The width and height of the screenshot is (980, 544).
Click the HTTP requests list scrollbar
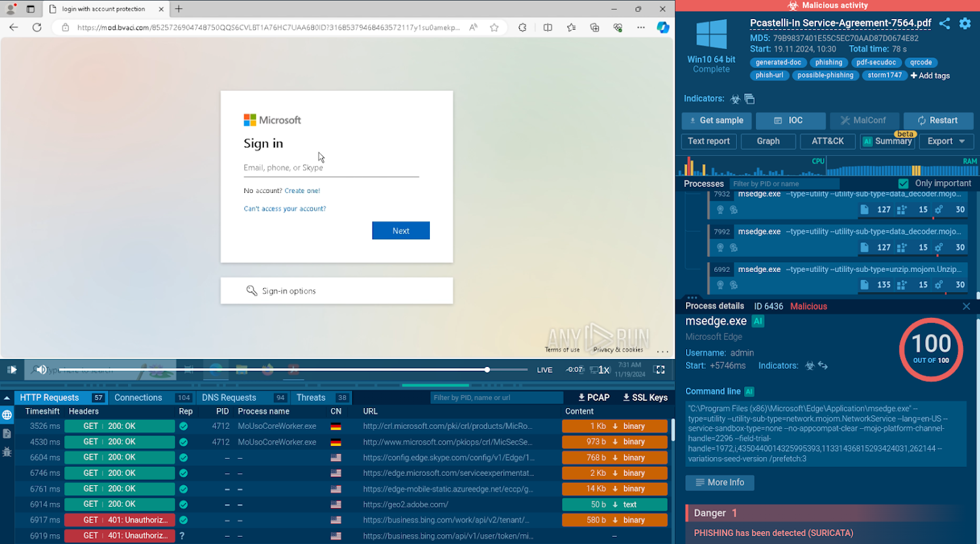[x=672, y=432]
